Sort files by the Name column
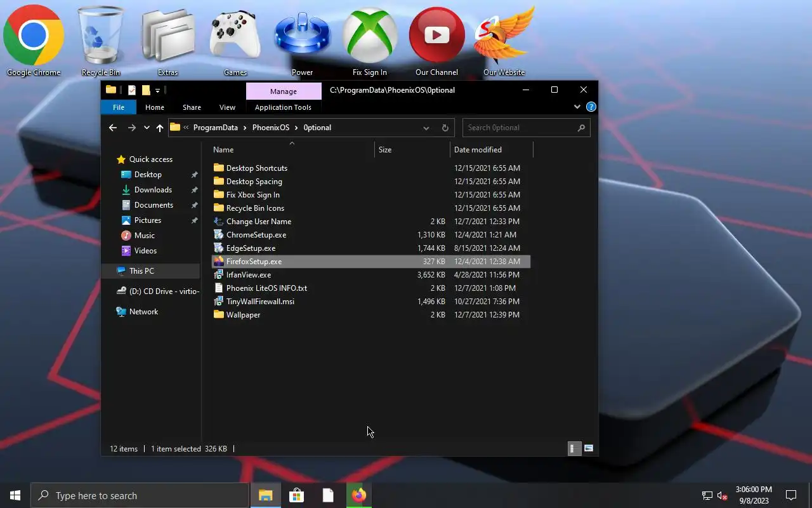This screenshot has width=812, height=508. click(x=292, y=150)
